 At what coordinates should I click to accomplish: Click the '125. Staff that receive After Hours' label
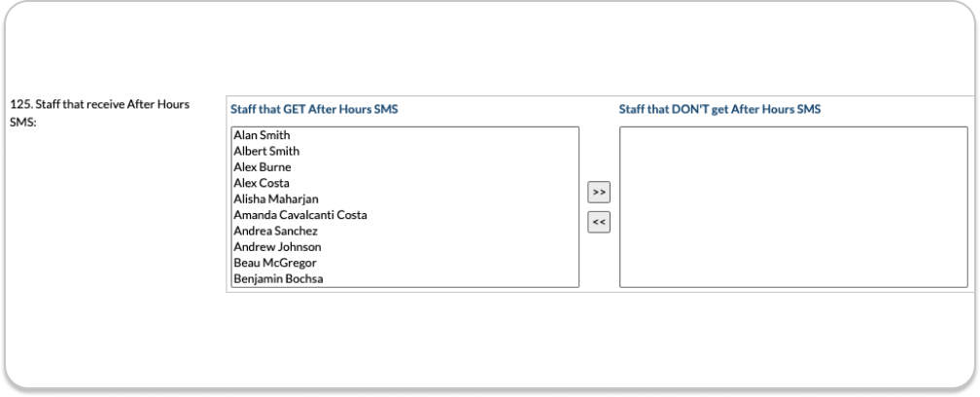98,103
